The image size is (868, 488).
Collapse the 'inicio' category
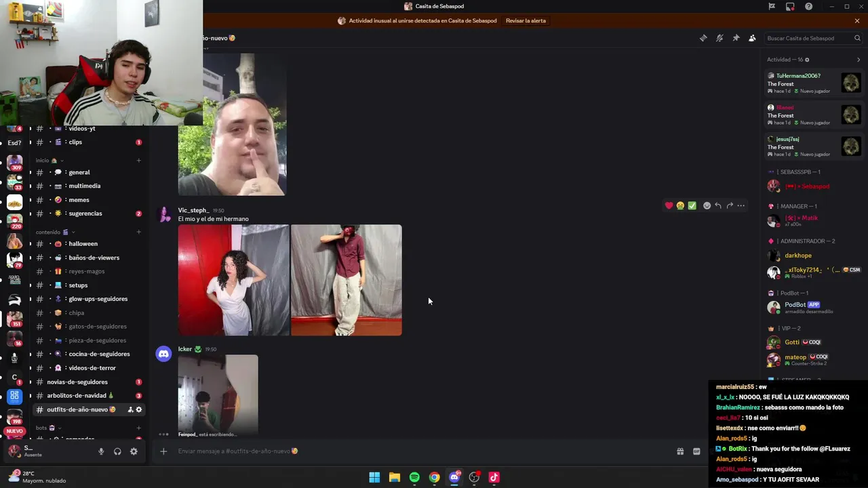50,161
